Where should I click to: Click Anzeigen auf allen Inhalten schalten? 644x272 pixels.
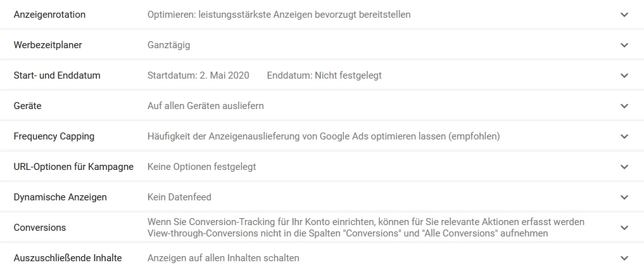(x=224, y=258)
